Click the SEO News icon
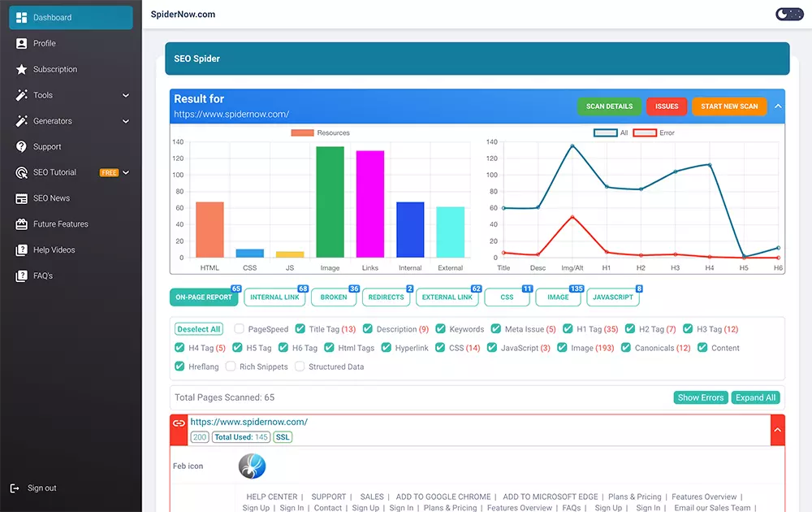812x512 pixels. pos(21,198)
